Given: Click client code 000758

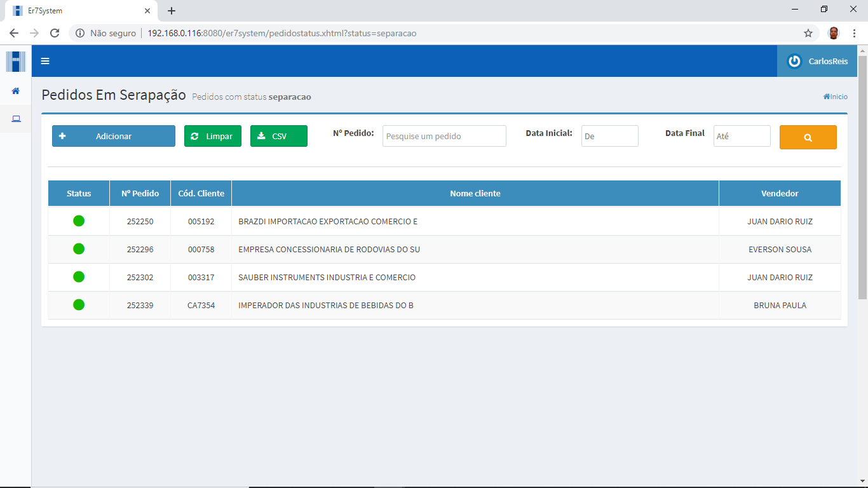Looking at the screenshot, I should tap(201, 250).
